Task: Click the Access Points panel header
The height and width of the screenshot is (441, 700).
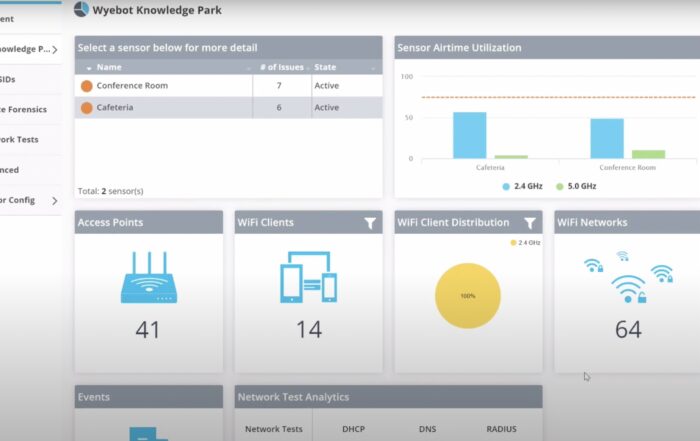Action: click(x=149, y=222)
